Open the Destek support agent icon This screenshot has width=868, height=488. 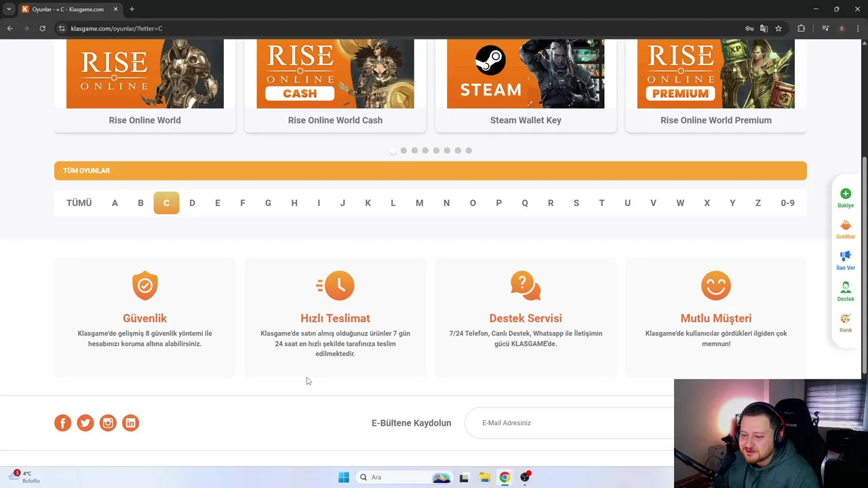pyautogui.click(x=846, y=287)
